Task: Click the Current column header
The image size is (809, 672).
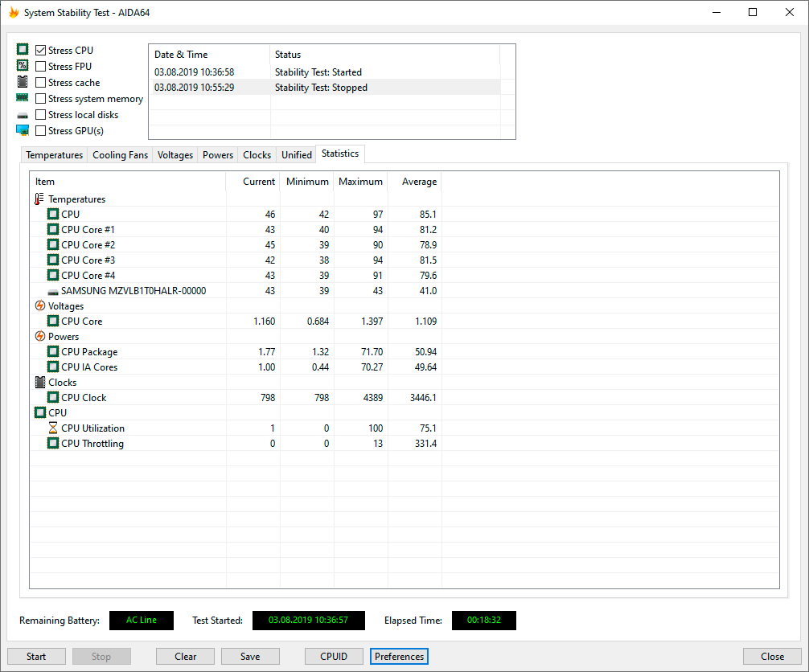Action: 253,182
